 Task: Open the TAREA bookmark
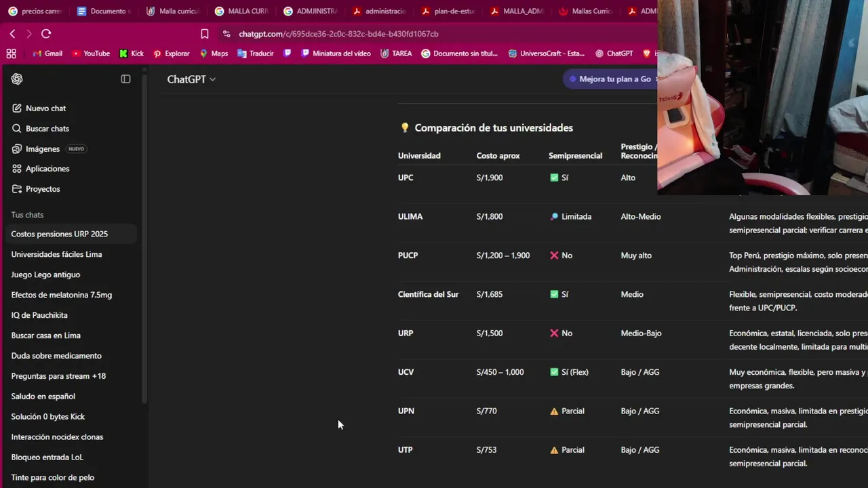tap(396, 54)
